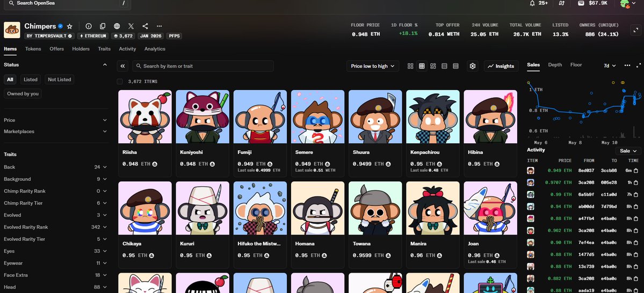This screenshot has width=644, height=293.
Task: Favorite Chimpers collection with star icon
Action: 69,26
